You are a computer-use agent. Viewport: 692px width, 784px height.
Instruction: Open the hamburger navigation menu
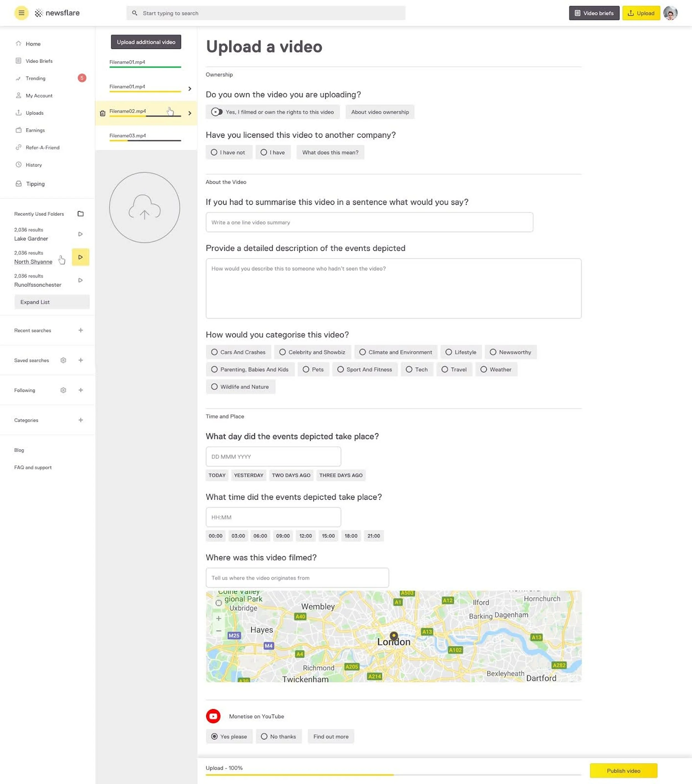click(21, 13)
